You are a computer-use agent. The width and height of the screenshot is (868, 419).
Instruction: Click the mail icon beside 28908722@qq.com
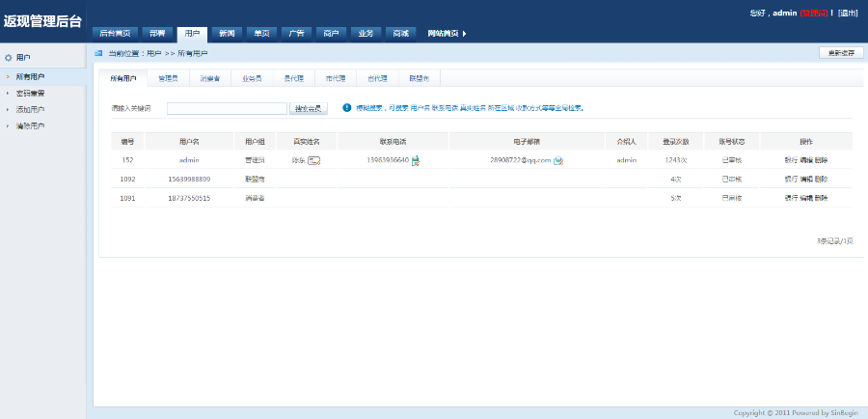(x=558, y=160)
